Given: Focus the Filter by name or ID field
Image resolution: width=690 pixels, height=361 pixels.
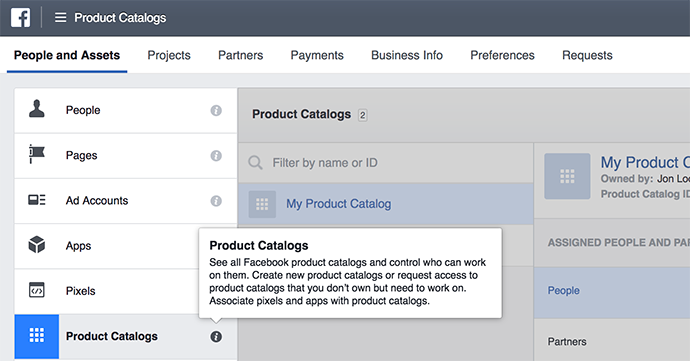Looking at the screenshot, I should click(386, 163).
